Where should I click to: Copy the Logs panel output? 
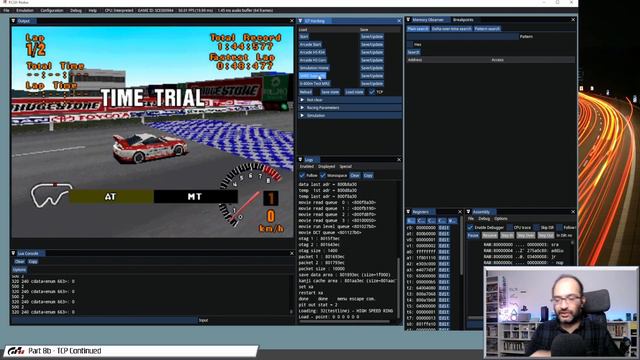coord(368,176)
